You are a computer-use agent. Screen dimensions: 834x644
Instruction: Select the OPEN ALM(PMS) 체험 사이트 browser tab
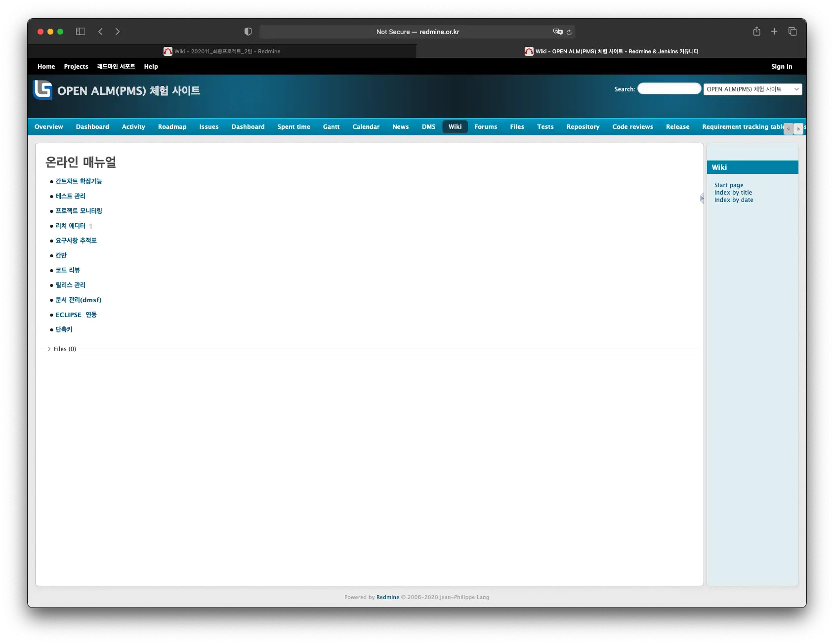[x=612, y=51]
